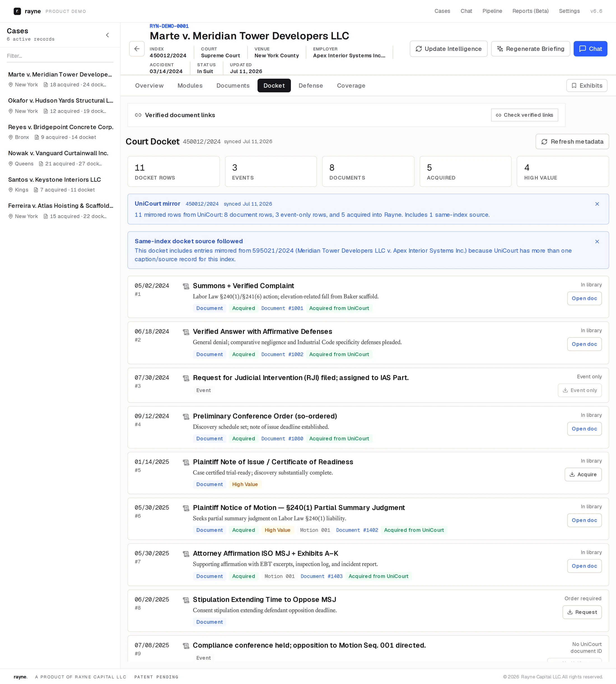Viewport: 616px width, 684px height.
Task: Open the Exhibits bookmark button
Action: click(587, 86)
